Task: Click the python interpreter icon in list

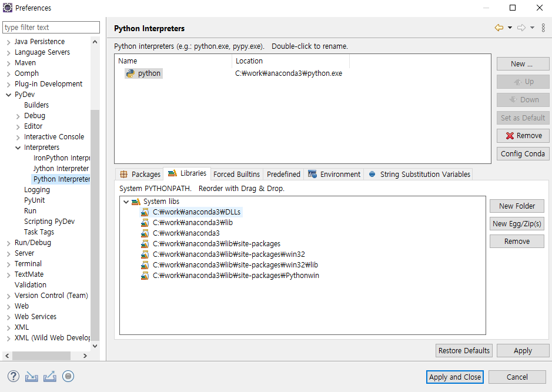Action: point(131,73)
